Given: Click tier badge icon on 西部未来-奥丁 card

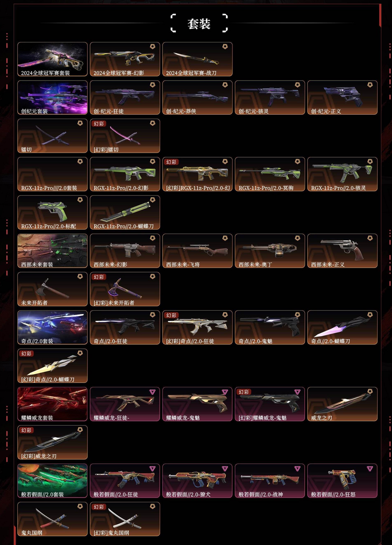Looking at the screenshot, I should (x=298, y=238).
